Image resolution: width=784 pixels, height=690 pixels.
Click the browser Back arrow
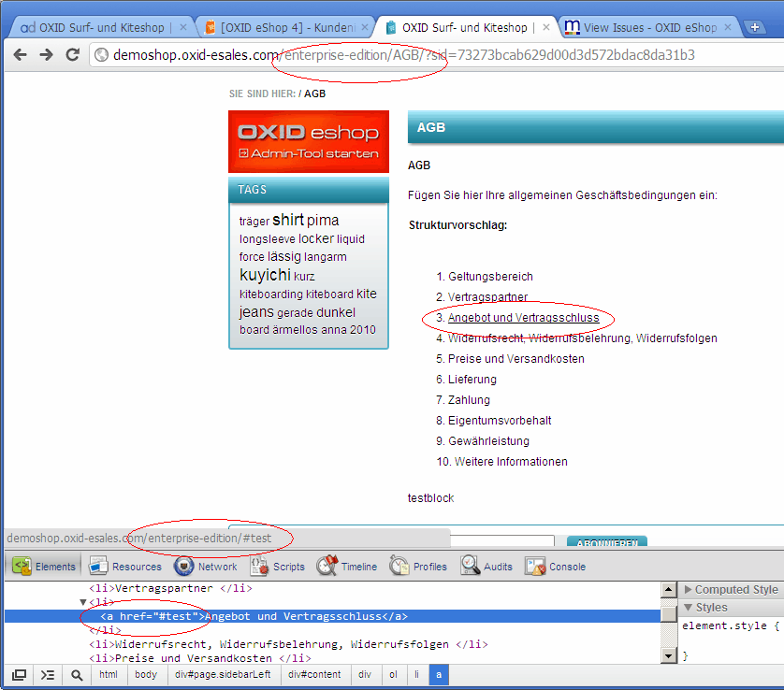coord(20,54)
